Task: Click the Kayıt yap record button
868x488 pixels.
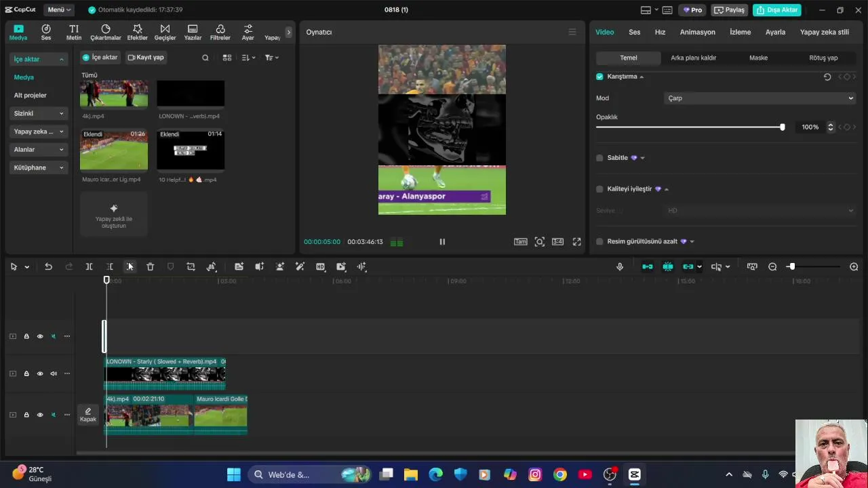Action: (146, 58)
